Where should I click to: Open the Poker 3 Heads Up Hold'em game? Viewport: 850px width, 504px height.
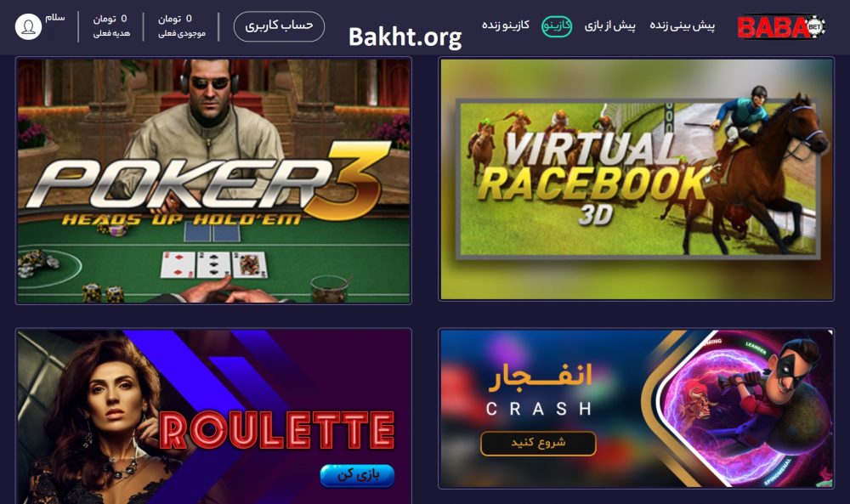tap(213, 180)
